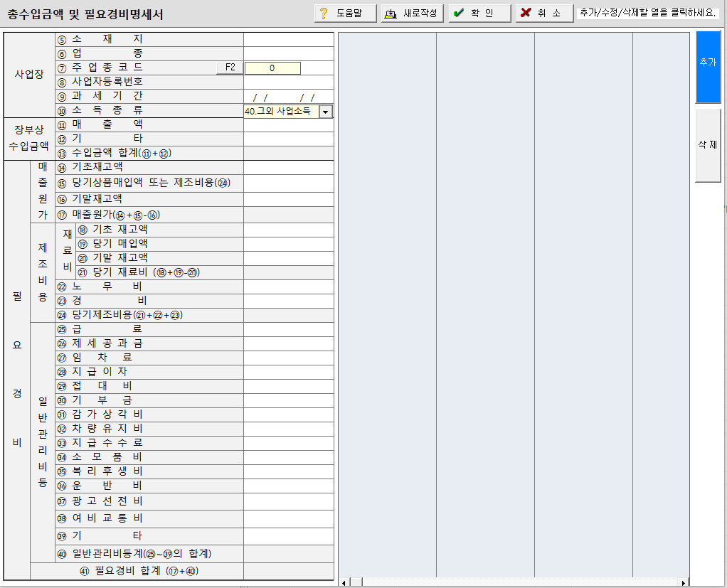This screenshot has width=727, height=588.
Task: Click the 지급수수료 input field
Action: pyautogui.click(x=288, y=444)
